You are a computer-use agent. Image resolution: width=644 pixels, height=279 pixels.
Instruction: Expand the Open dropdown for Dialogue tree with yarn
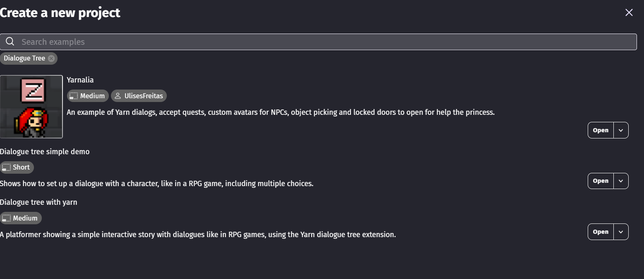tap(620, 231)
